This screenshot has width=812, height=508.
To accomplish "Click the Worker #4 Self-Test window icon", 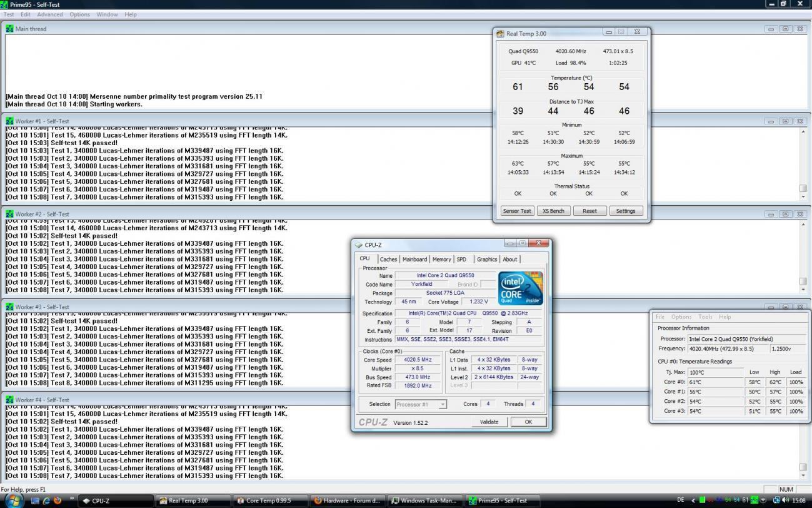I will 9,400.
